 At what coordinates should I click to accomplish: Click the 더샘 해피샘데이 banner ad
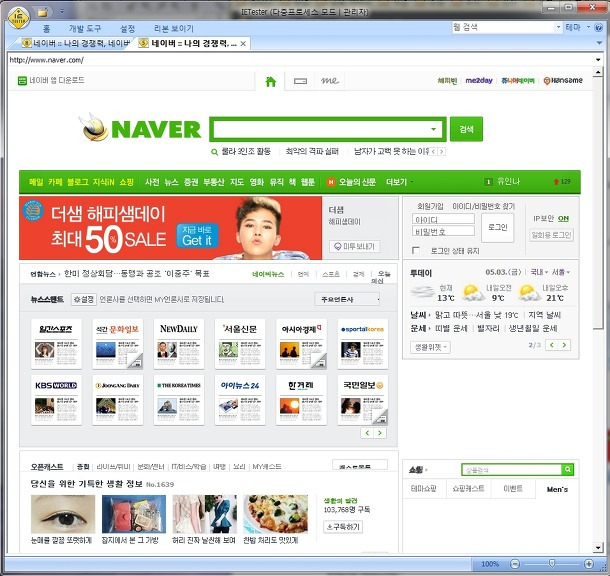click(170, 228)
